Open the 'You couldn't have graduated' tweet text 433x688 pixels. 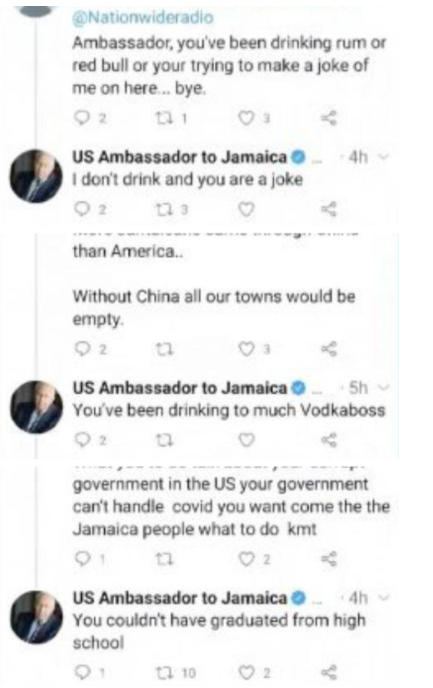coord(219,631)
